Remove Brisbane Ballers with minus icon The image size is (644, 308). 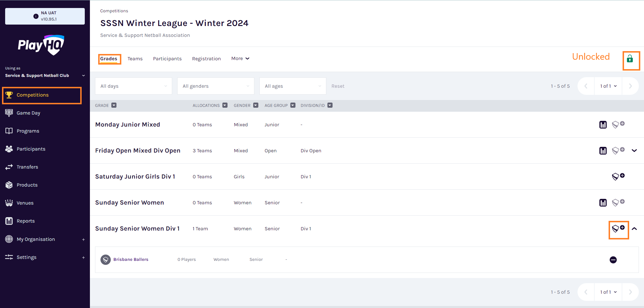pyautogui.click(x=613, y=260)
